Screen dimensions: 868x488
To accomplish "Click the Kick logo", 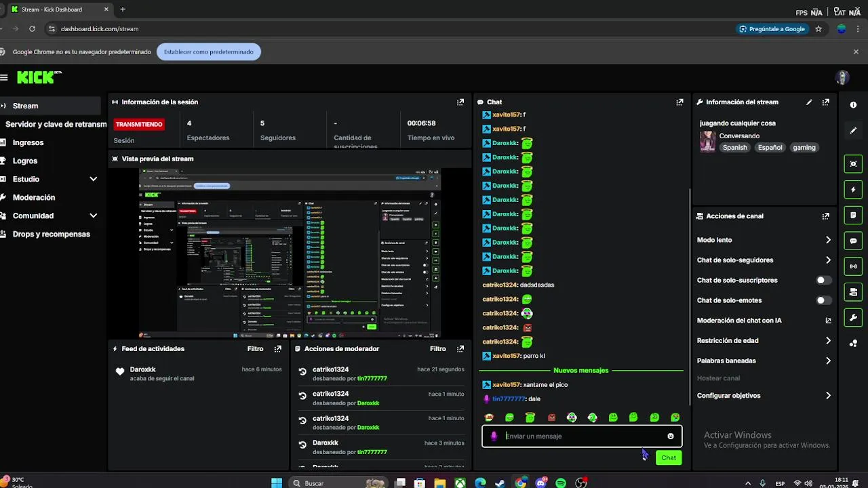I will pos(39,77).
